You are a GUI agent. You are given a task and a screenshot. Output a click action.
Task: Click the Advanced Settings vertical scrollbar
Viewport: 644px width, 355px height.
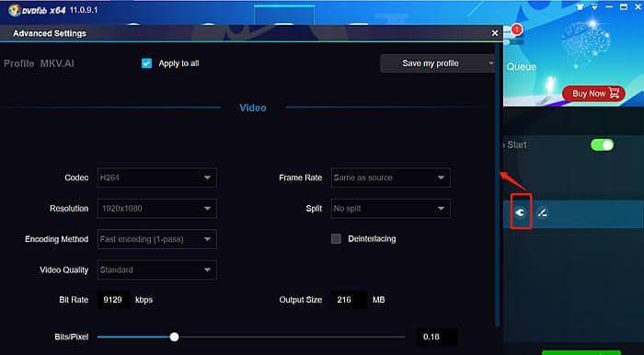tap(497, 185)
